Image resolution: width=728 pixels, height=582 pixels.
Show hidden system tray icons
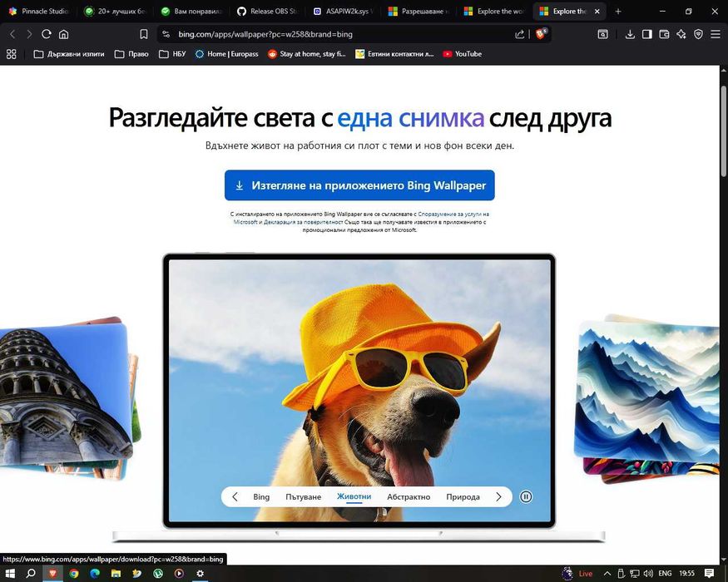[x=607, y=574]
